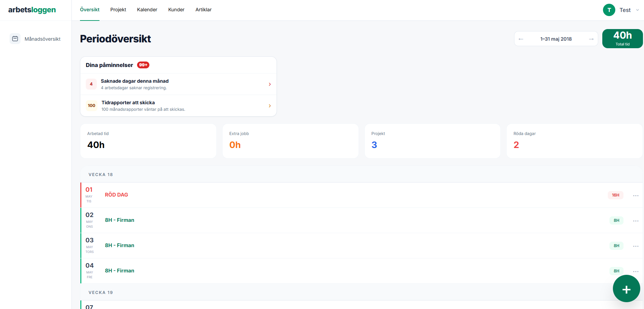Open Månadsöversikt in the sidebar

pyautogui.click(x=36, y=39)
